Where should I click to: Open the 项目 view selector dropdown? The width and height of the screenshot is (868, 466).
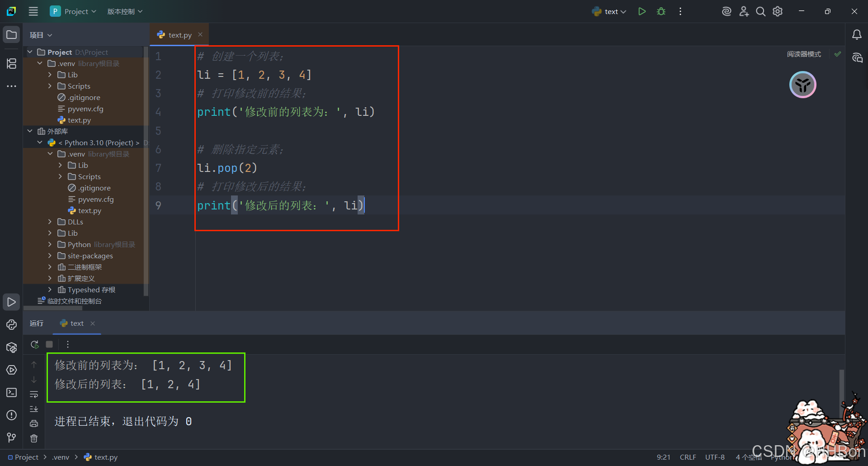[41, 35]
